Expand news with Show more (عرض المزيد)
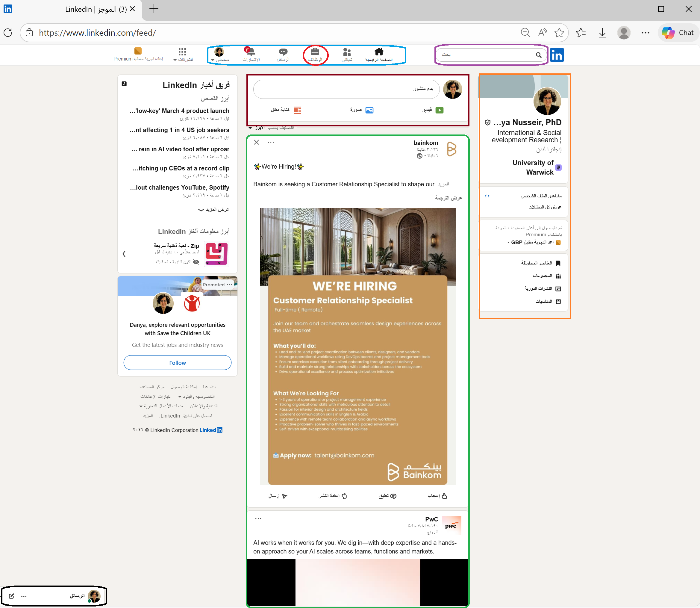 point(214,210)
